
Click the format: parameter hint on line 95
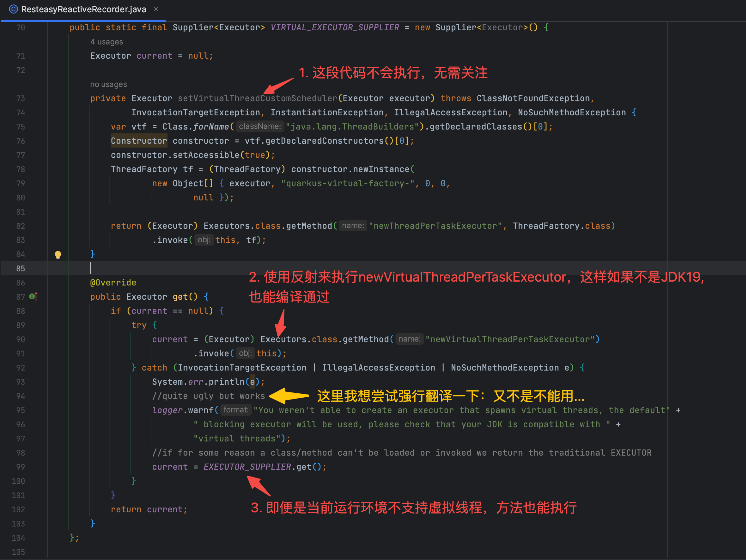pos(236,410)
